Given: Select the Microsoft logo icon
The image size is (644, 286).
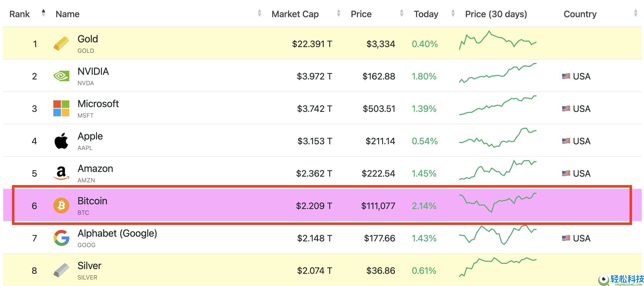Looking at the screenshot, I should pyautogui.click(x=61, y=108).
